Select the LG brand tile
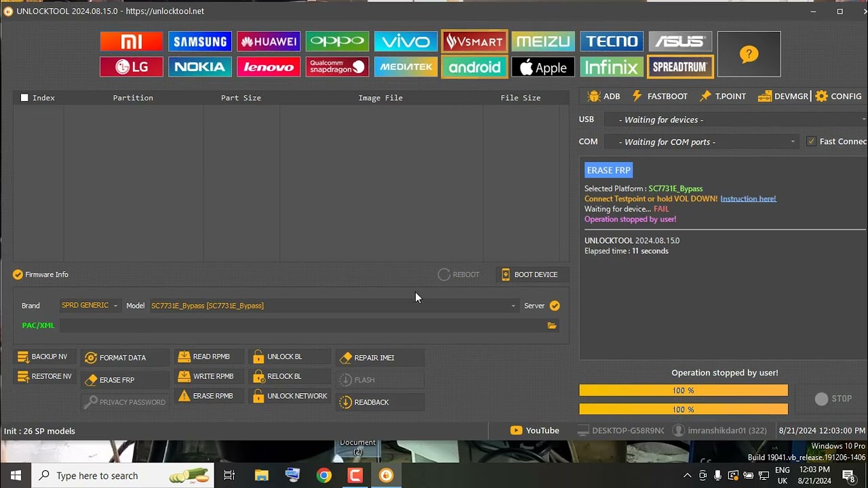868x488 pixels. 132,67
